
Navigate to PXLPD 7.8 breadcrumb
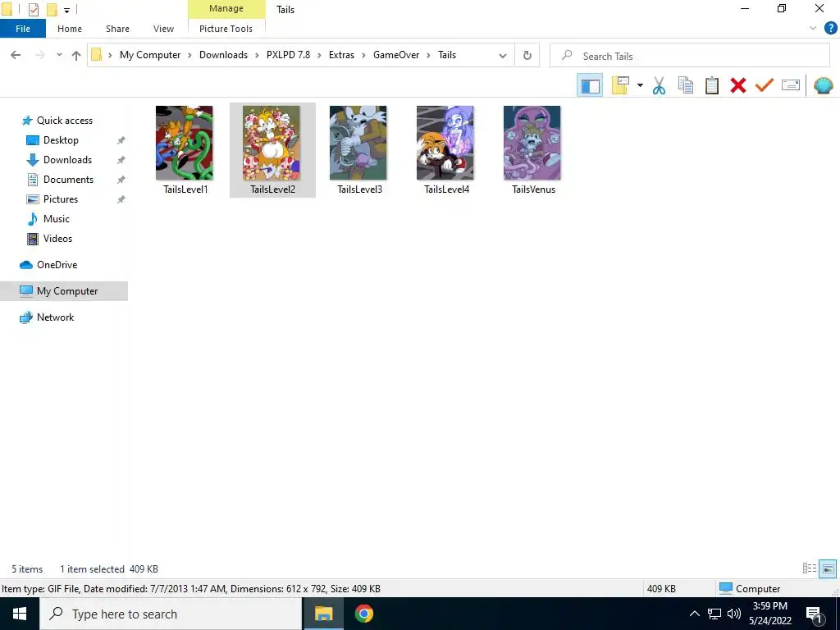coord(288,55)
